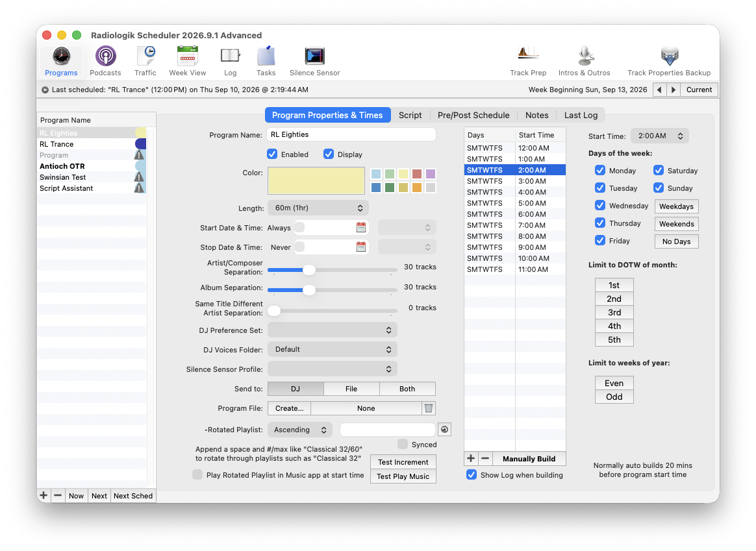Open the Tasks toolbar icon

[x=266, y=61]
